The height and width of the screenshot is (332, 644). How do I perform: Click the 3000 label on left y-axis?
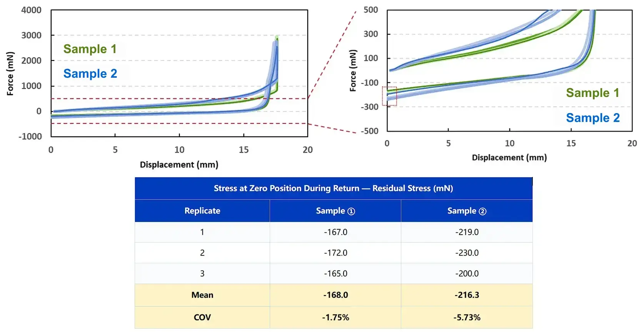pyautogui.click(x=31, y=35)
